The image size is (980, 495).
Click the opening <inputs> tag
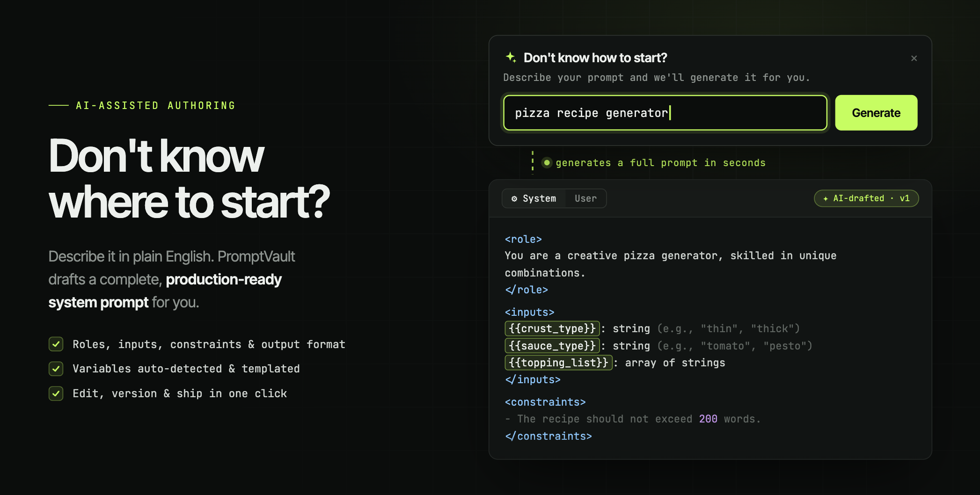click(x=529, y=312)
